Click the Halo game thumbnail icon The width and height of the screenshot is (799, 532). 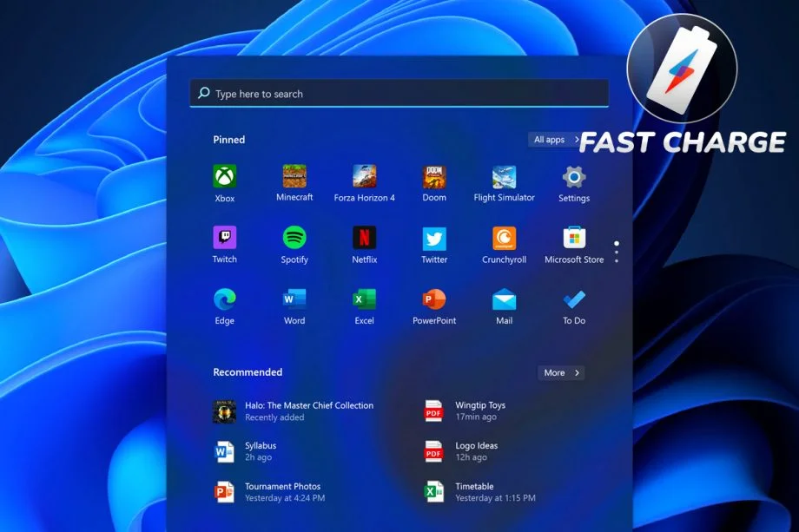coord(224,411)
